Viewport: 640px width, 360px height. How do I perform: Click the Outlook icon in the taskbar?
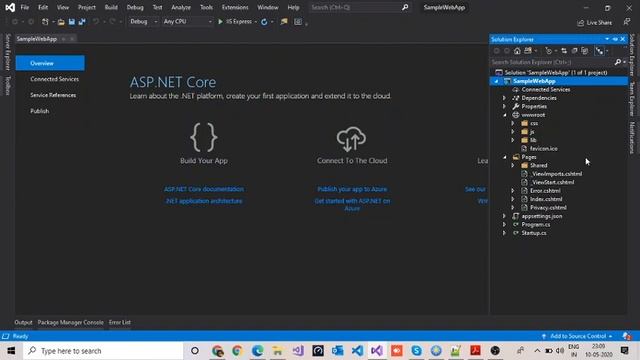click(x=338, y=351)
